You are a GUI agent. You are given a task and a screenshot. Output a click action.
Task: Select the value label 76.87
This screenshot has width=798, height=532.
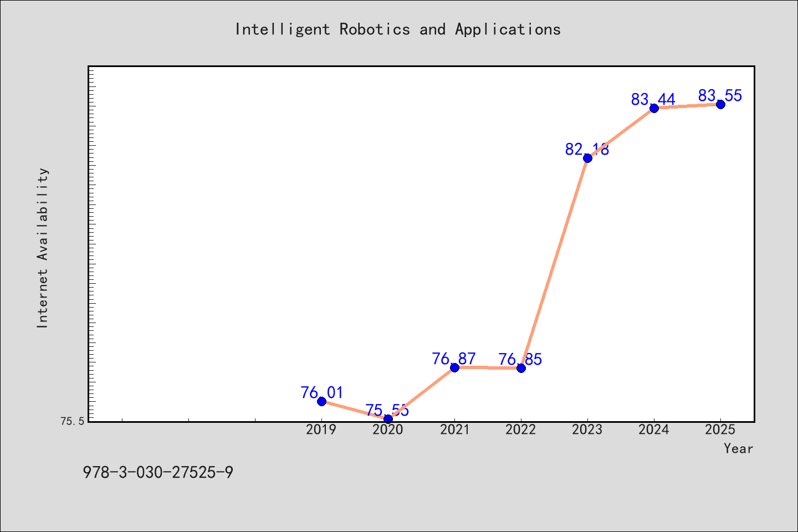click(454, 359)
